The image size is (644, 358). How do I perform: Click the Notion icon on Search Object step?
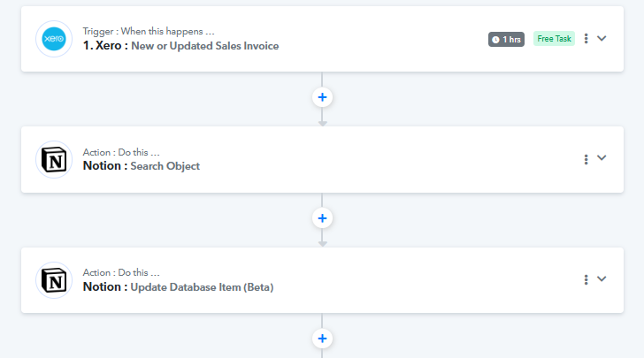click(x=54, y=159)
